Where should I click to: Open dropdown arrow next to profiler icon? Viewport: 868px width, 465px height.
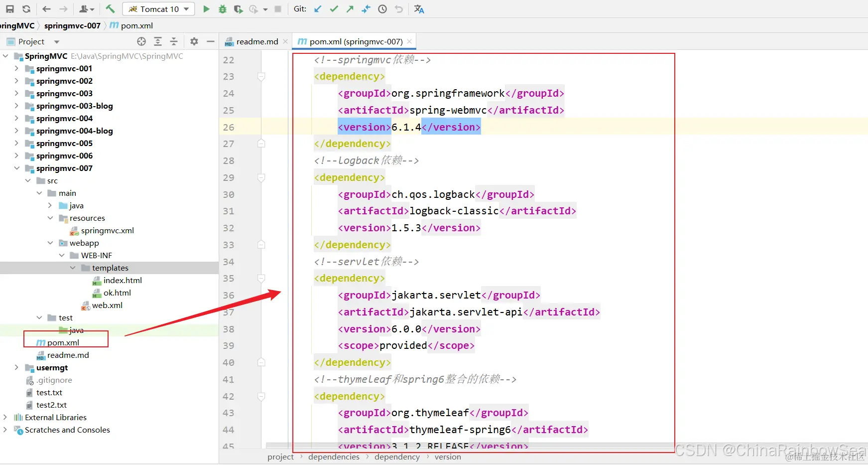click(265, 9)
